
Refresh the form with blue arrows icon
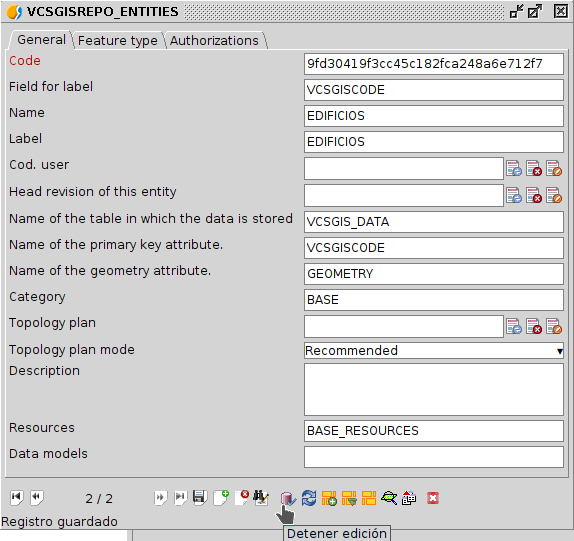click(x=309, y=499)
